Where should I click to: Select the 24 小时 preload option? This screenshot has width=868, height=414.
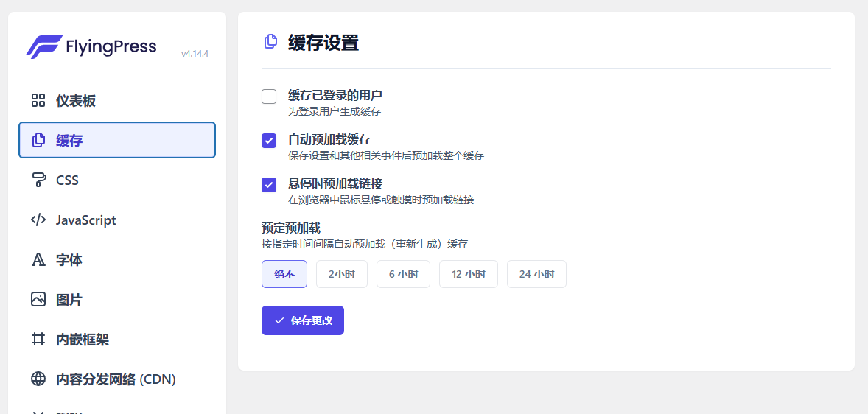tap(536, 274)
